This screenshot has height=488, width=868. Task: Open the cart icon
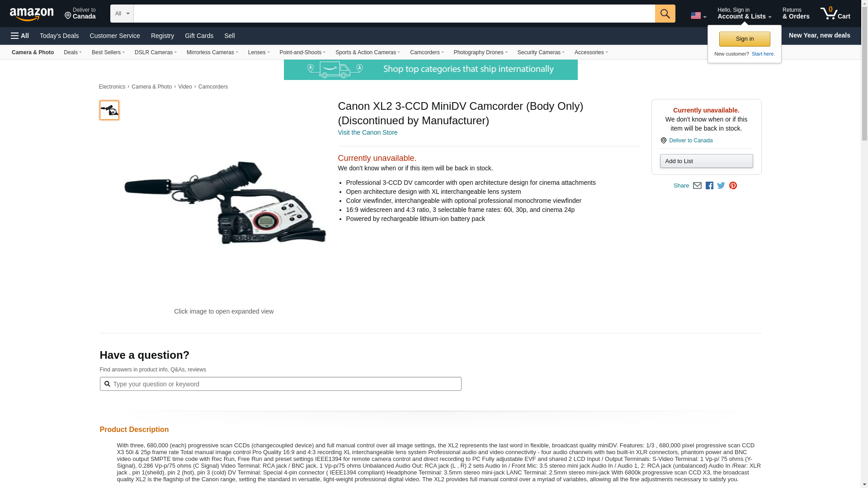coord(835,14)
